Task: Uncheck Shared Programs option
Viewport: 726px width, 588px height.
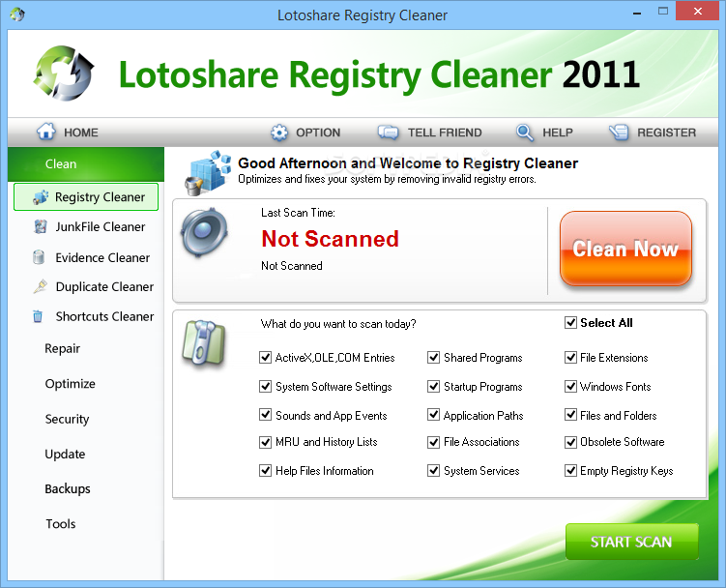Action: click(433, 357)
